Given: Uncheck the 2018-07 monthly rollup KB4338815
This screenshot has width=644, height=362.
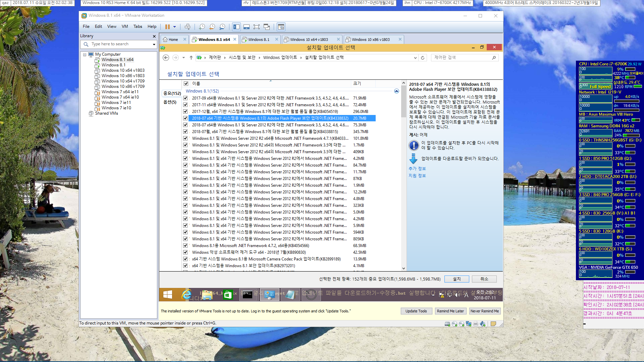Looking at the screenshot, I should tap(185, 132).
